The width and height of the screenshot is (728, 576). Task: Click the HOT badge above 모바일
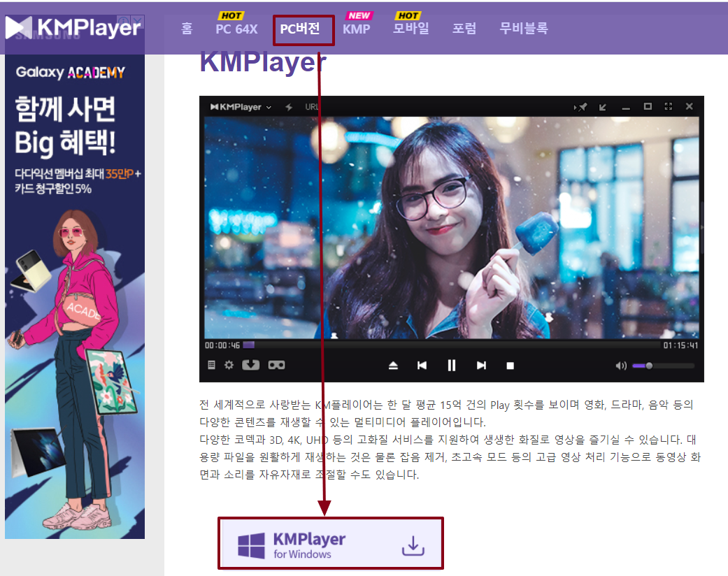click(x=408, y=16)
